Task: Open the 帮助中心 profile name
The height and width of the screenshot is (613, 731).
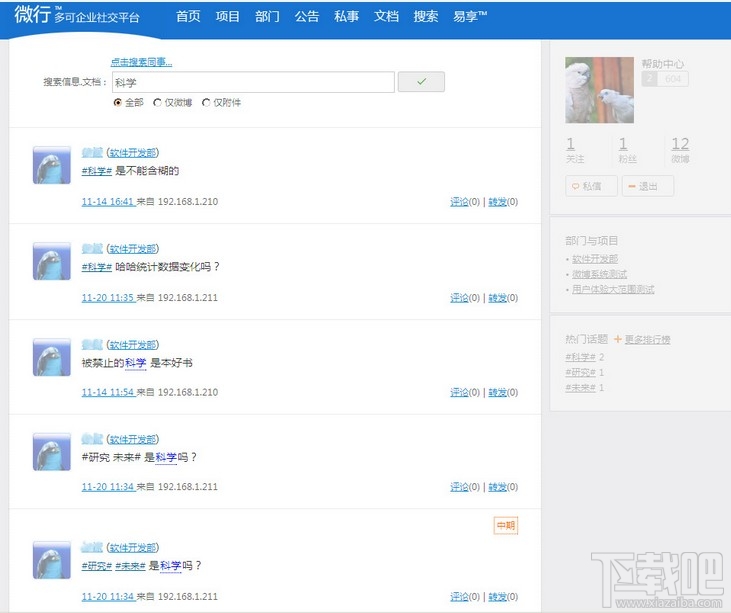Action: tap(662, 64)
